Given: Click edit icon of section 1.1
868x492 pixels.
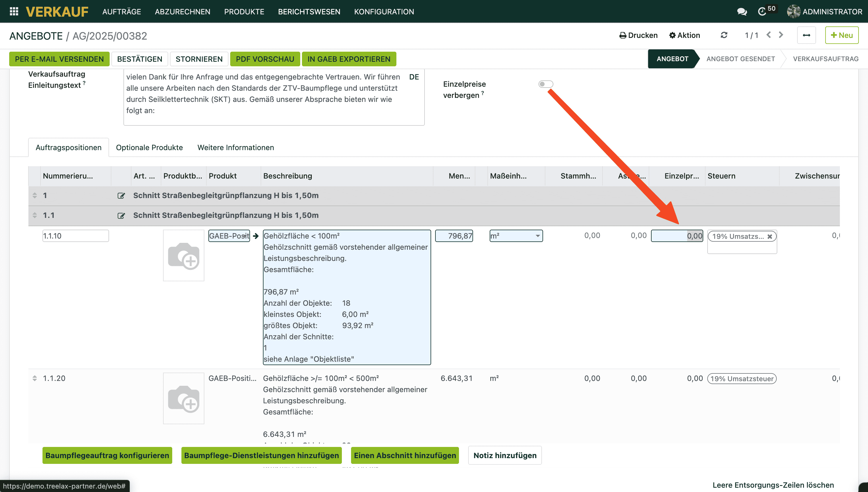Looking at the screenshot, I should (121, 216).
